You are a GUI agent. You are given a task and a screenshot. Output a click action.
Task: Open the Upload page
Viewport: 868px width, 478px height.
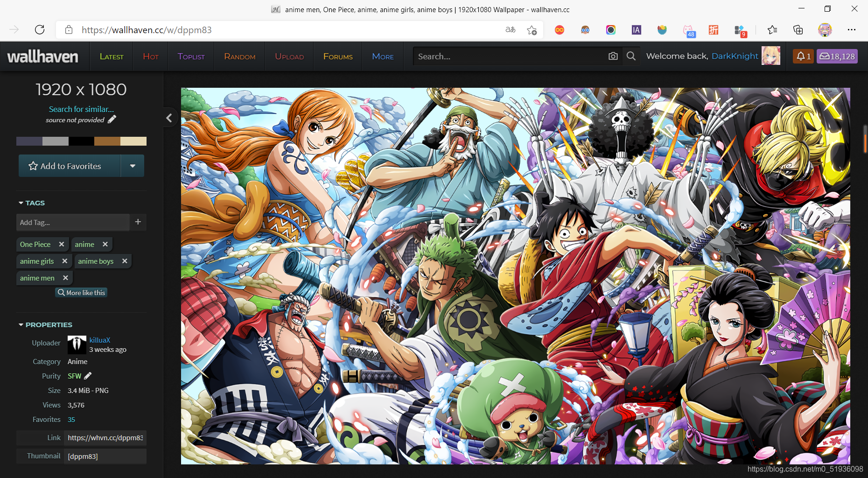289,56
